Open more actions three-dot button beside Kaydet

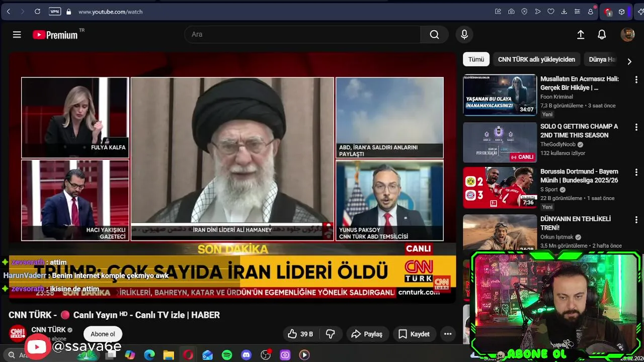pos(448,334)
